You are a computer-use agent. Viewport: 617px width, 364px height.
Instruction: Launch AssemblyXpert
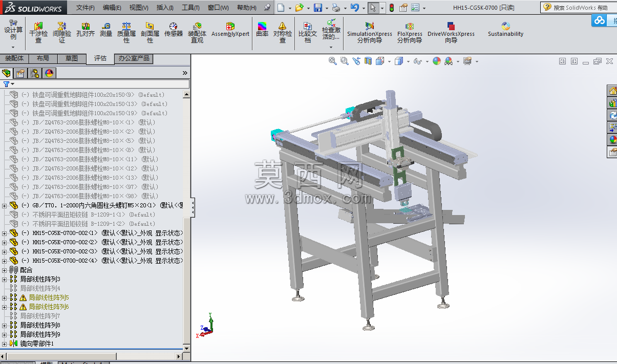pyautogui.click(x=230, y=30)
